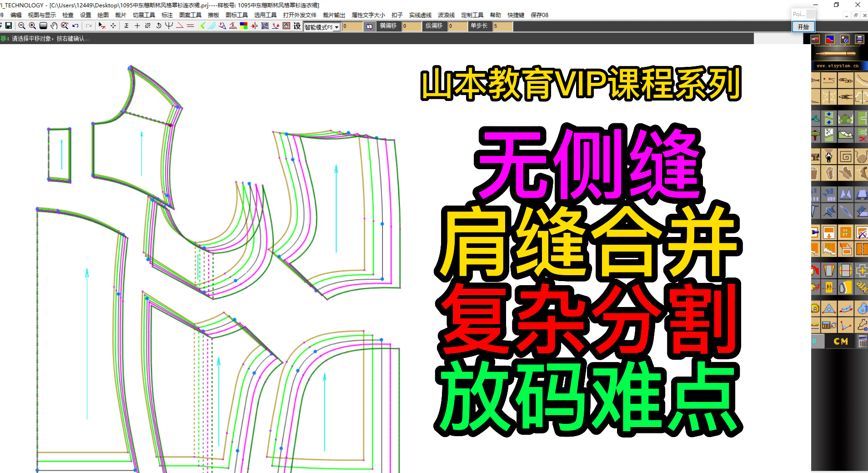Click the red-blue curve panel icon
This screenshot has height=473, width=868.
[x=830, y=40]
